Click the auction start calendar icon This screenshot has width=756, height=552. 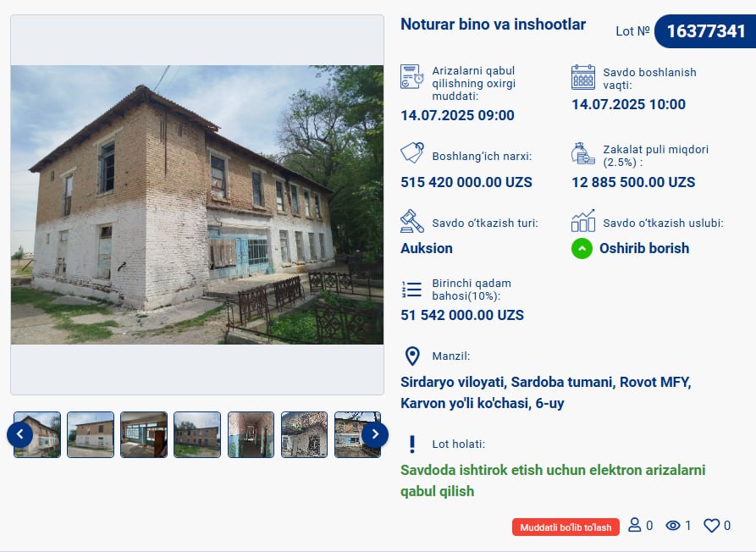tap(583, 77)
